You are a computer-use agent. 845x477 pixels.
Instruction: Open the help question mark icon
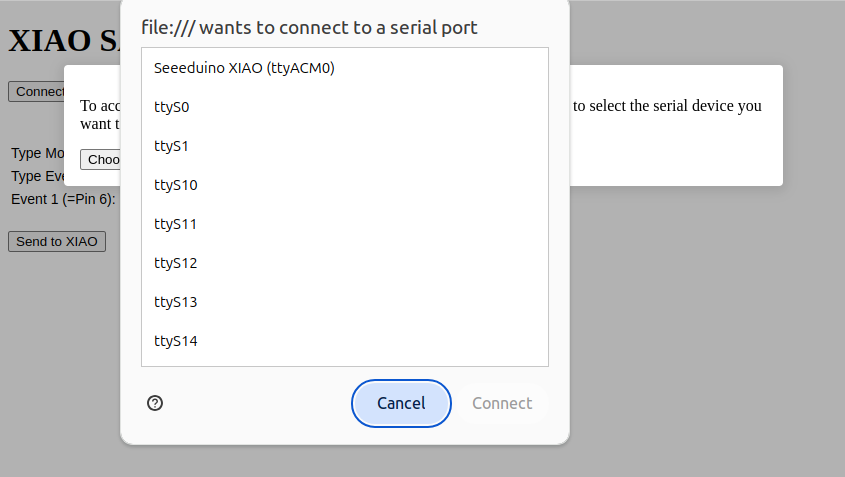155,403
